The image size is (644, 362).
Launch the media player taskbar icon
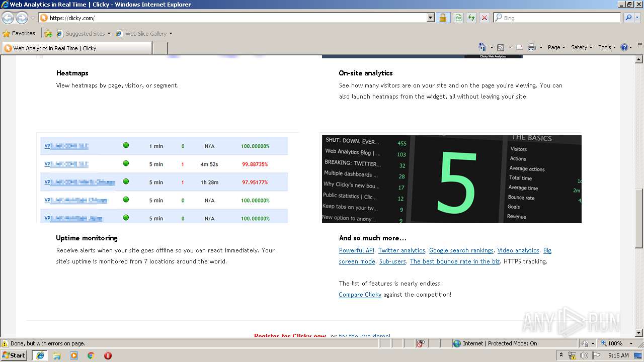coord(74,355)
